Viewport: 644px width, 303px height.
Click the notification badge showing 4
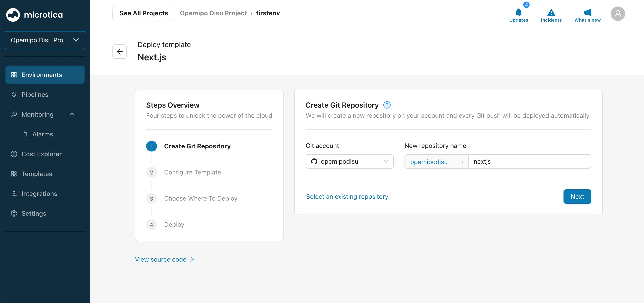tap(526, 5)
